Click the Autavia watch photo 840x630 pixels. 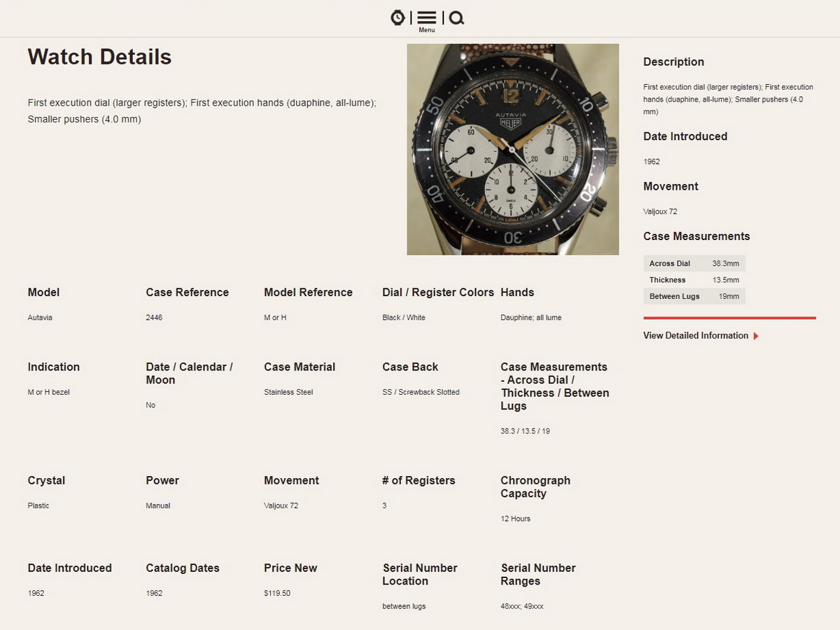(512, 149)
